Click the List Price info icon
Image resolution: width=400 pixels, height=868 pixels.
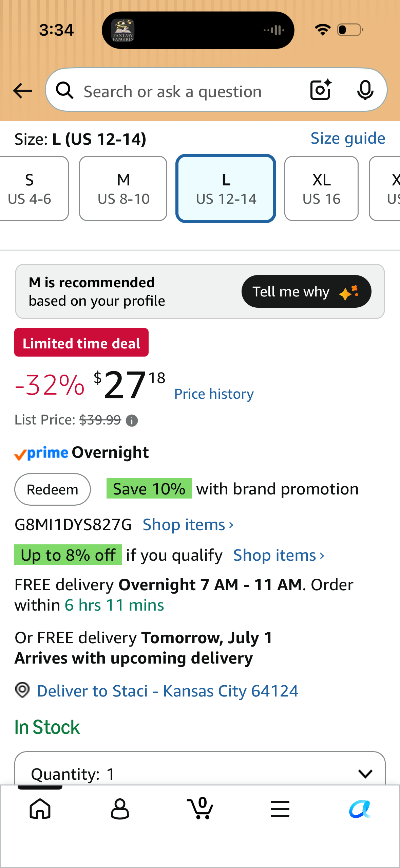(x=132, y=421)
